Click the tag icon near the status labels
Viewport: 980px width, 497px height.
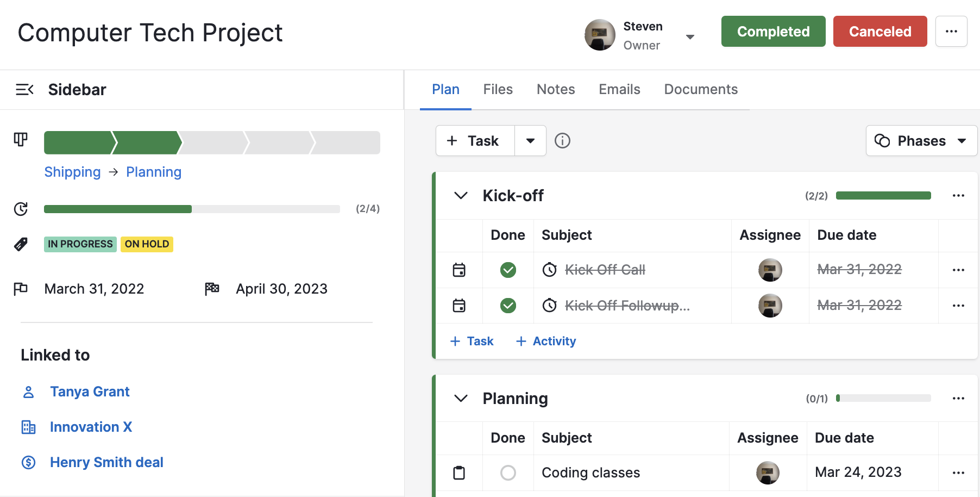coord(21,244)
